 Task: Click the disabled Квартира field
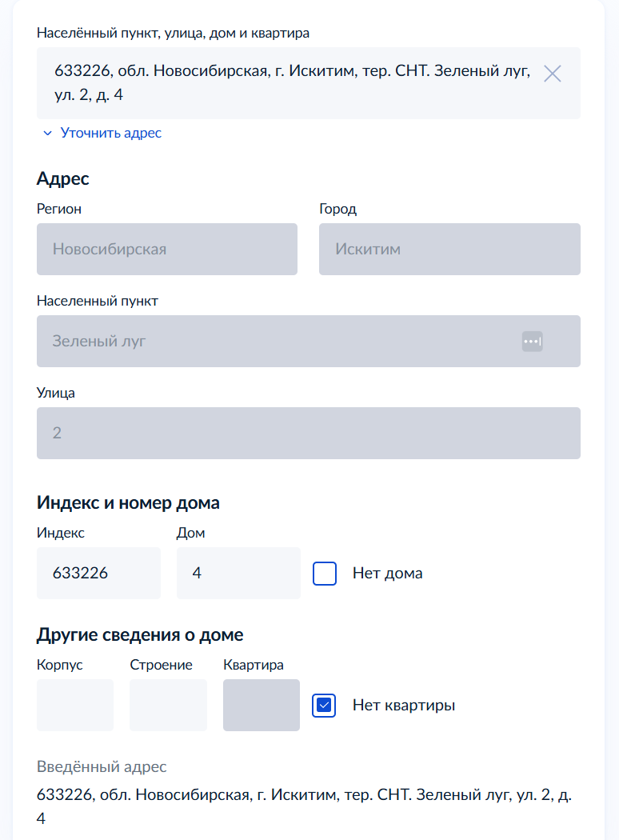262,706
